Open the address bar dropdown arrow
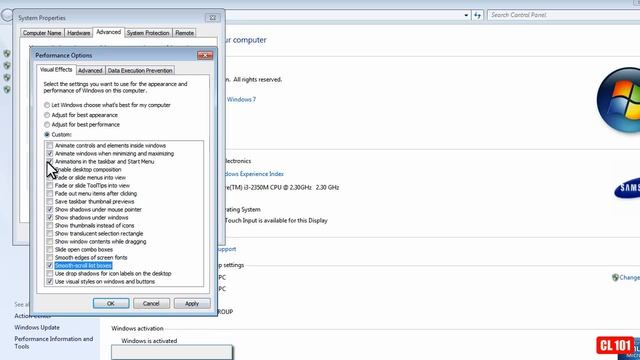 (x=466, y=15)
